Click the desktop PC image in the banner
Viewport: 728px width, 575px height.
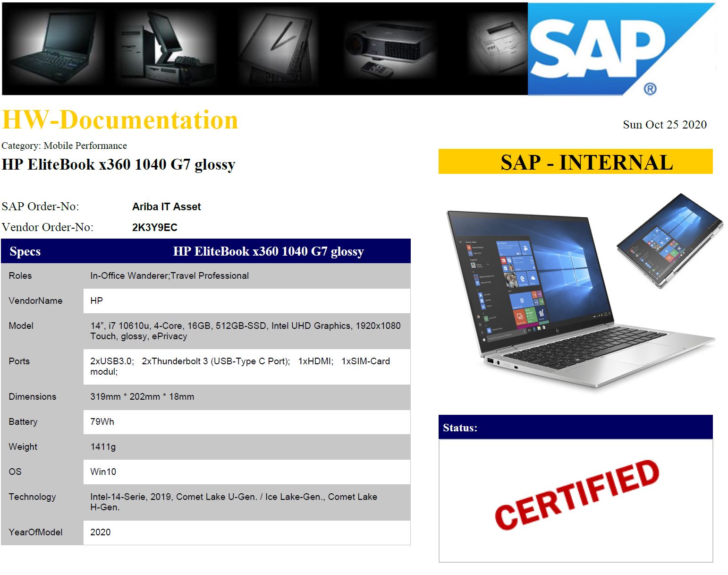(x=164, y=49)
